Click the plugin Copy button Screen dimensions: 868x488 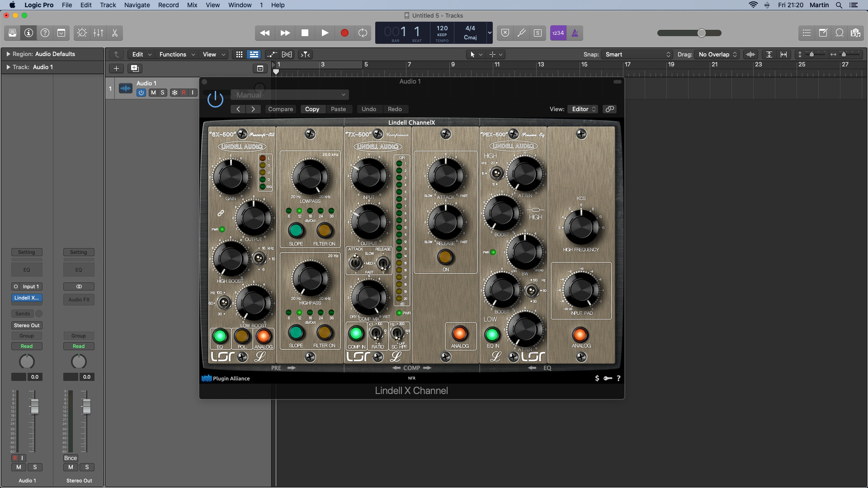pyautogui.click(x=312, y=109)
